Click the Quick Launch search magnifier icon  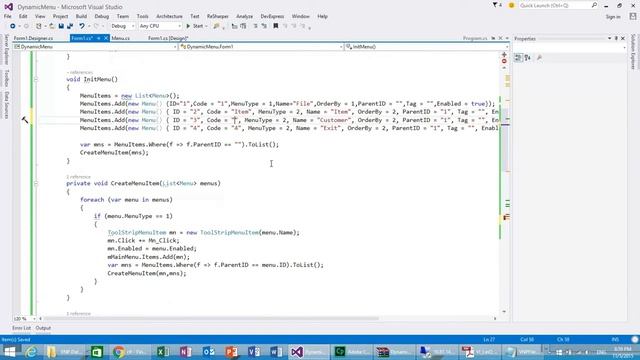coord(594,5)
